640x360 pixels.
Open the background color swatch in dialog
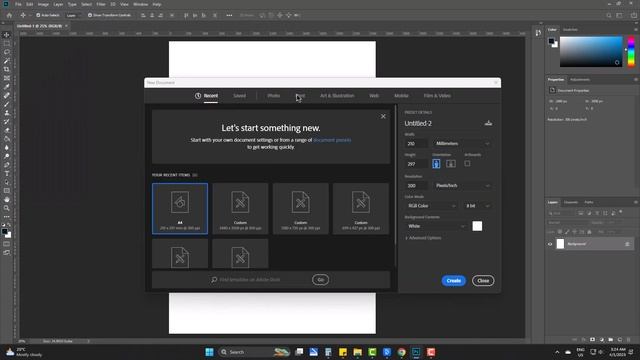(477, 226)
